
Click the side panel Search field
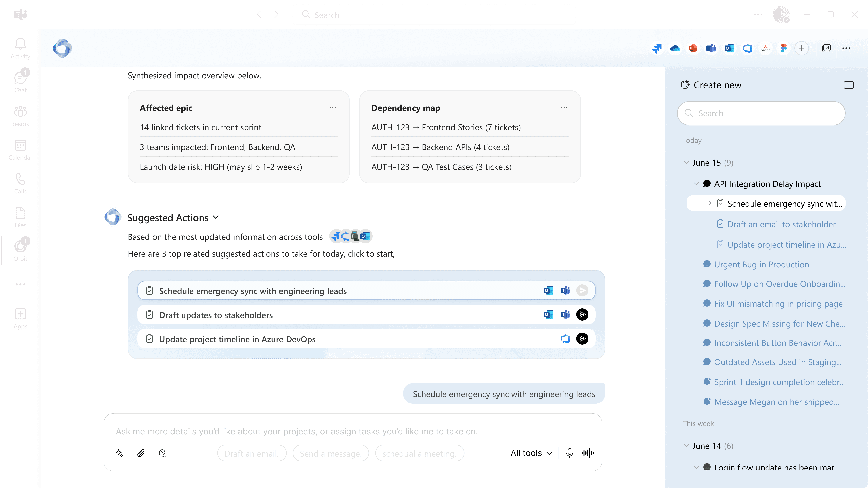pyautogui.click(x=761, y=113)
